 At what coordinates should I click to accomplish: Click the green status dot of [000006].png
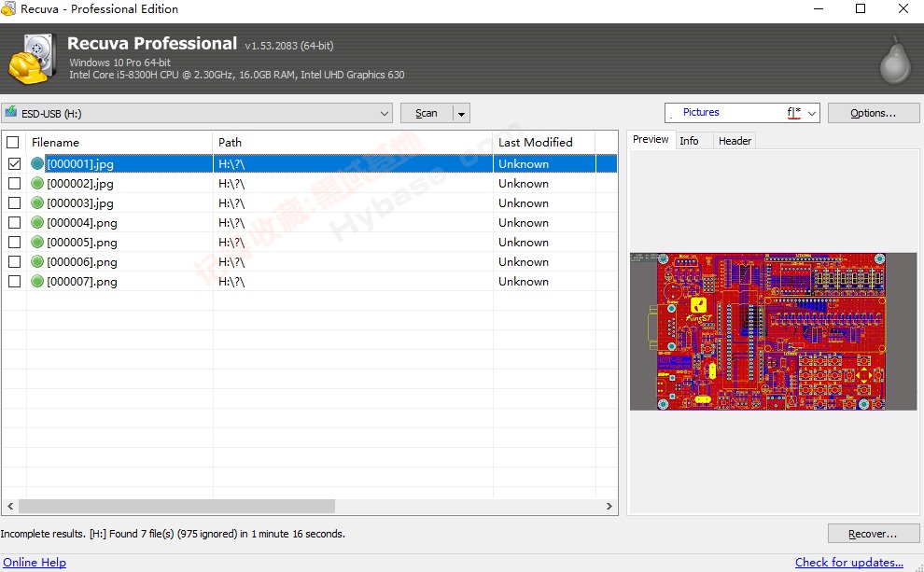click(x=37, y=261)
